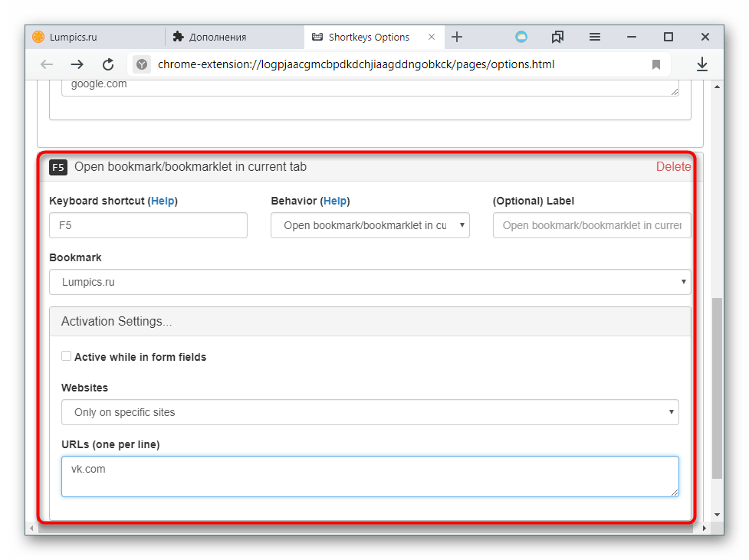This screenshot has height=560, width=749.
Task: Close the Shortkeys Options tab
Action: click(x=432, y=37)
